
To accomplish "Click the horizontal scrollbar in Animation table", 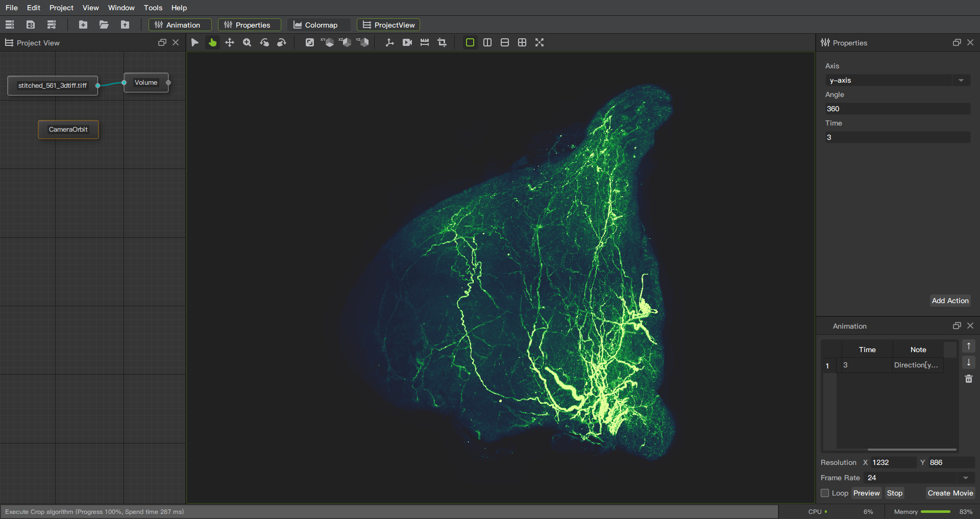I will [912, 450].
